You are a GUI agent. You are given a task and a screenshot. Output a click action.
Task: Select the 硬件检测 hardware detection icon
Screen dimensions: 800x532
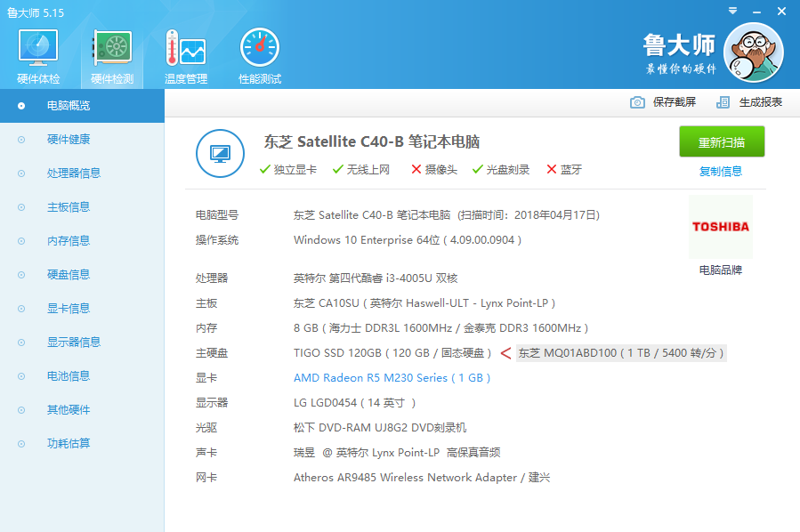[x=112, y=48]
